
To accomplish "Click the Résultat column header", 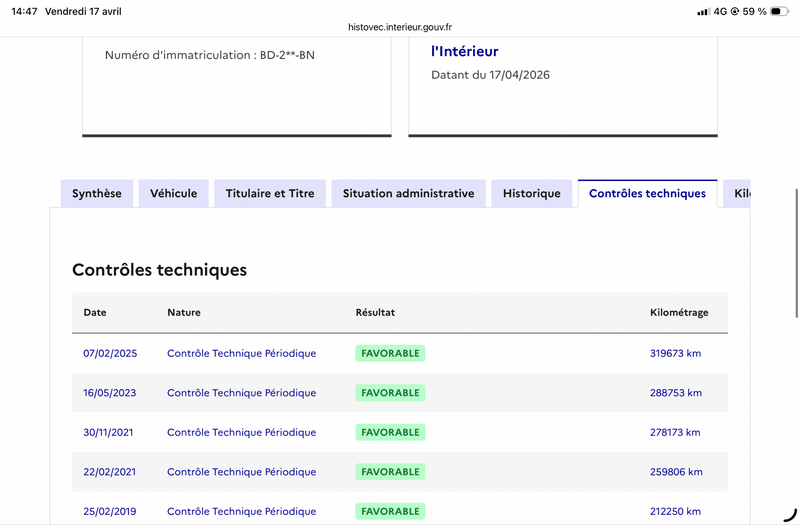I will 375,312.
